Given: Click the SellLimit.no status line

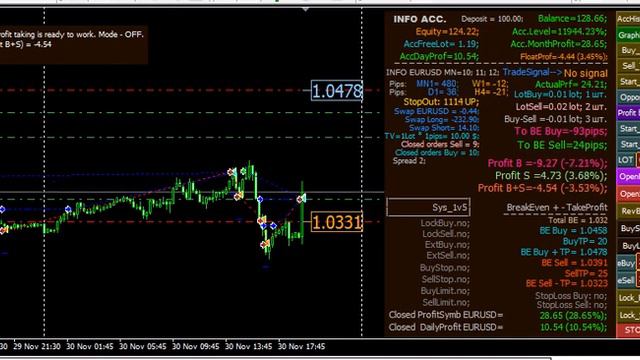Looking at the screenshot, I should coord(445,302).
